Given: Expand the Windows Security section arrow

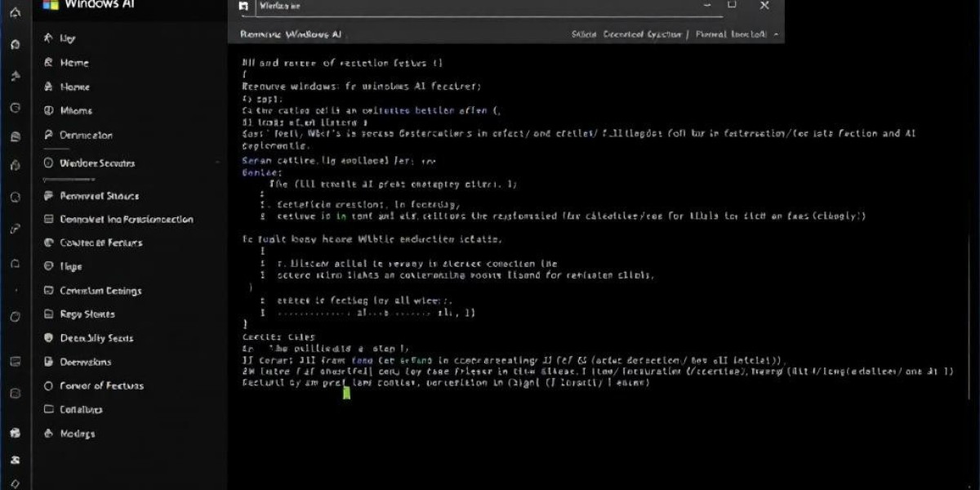Looking at the screenshot, I should (x=217, y=163).
